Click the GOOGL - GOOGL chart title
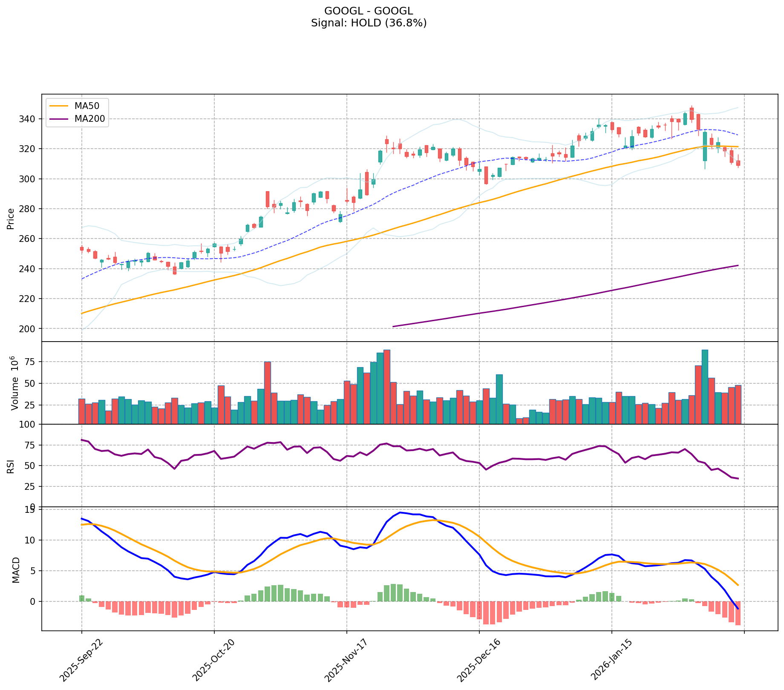 click(369, 11)
